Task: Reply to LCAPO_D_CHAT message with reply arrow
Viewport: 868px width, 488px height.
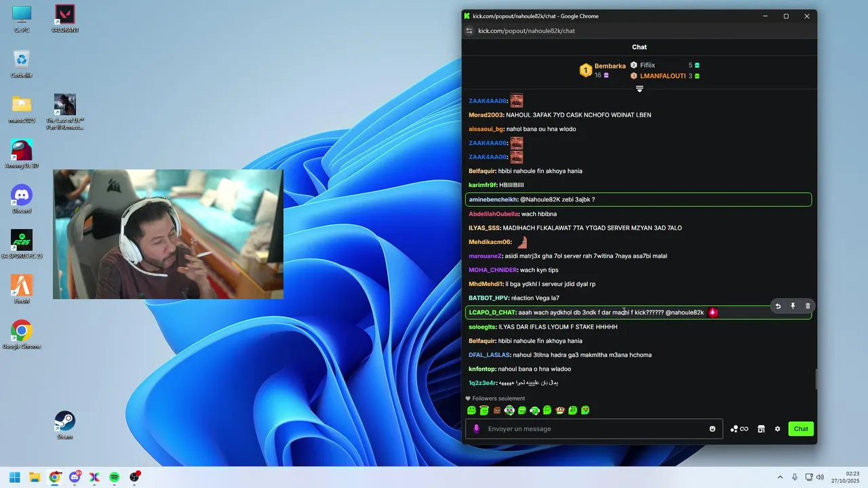Action: point(778,306)
